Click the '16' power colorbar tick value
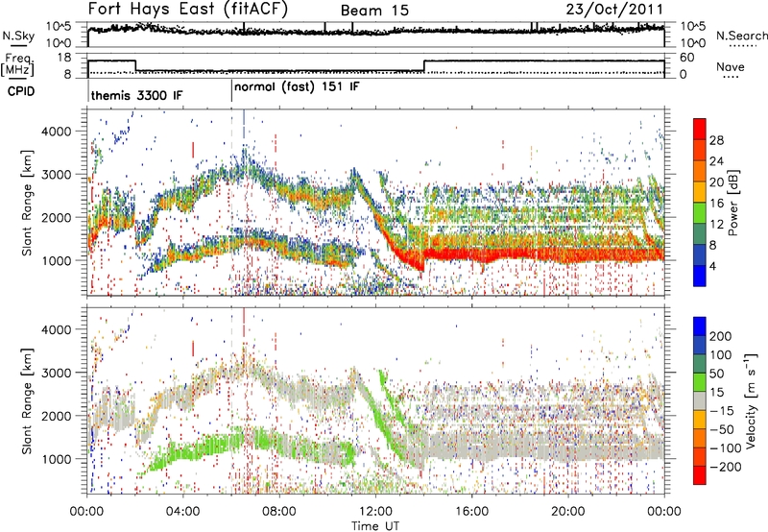This screenshot has width=768, height=532. click(716, 204)
